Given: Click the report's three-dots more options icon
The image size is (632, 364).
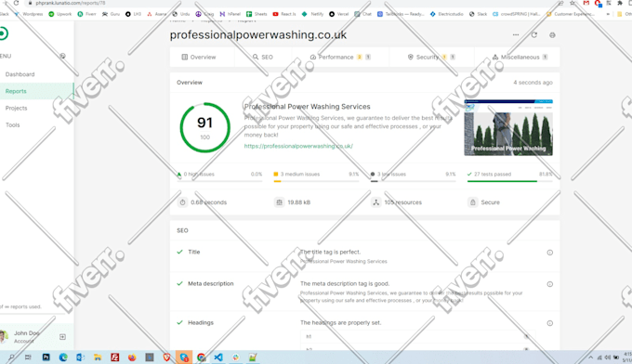Looking at the screenshot, I should 516,35.
